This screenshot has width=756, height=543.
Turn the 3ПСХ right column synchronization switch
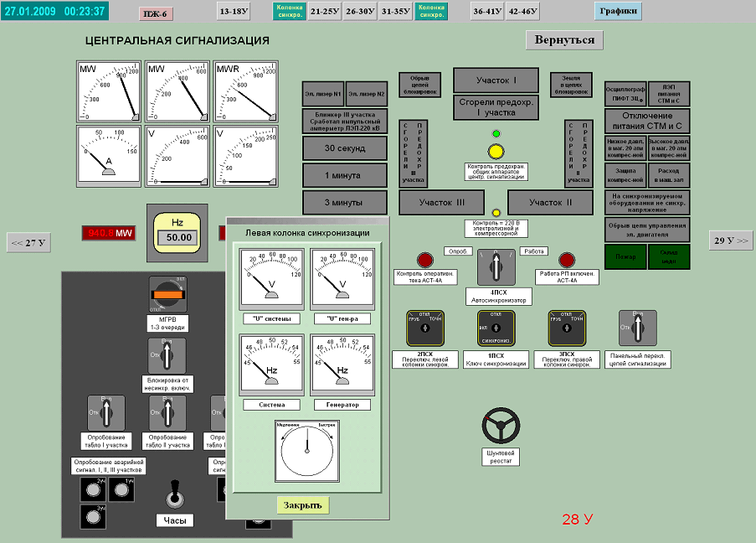565,329
